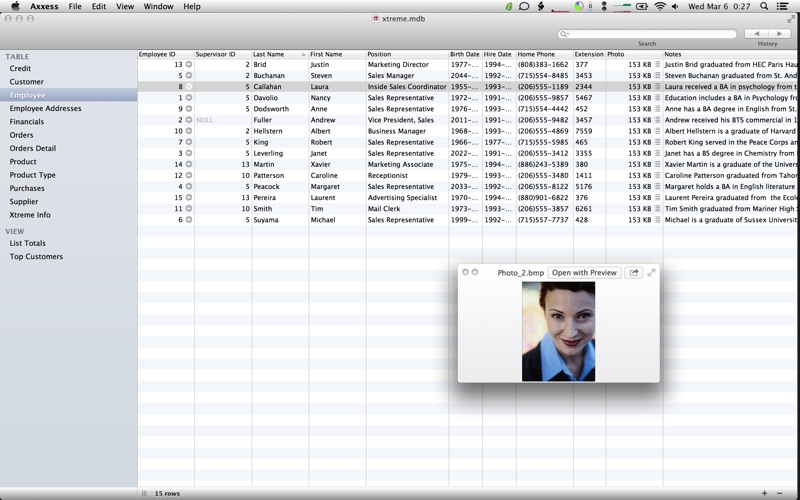Screen dimensions: 800x500
Task: Select Top Customers view in sidebar
Action: [x=36, y=257]
